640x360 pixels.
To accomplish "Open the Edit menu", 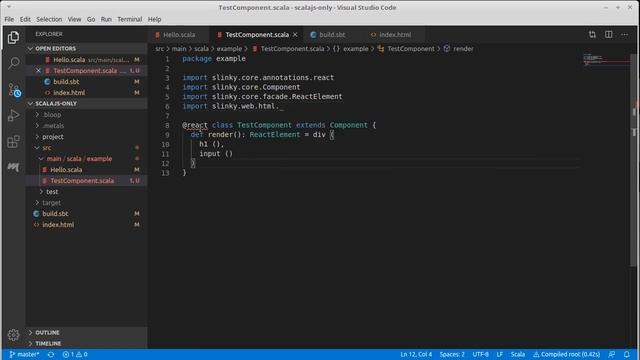I will [x=25, y=19].
